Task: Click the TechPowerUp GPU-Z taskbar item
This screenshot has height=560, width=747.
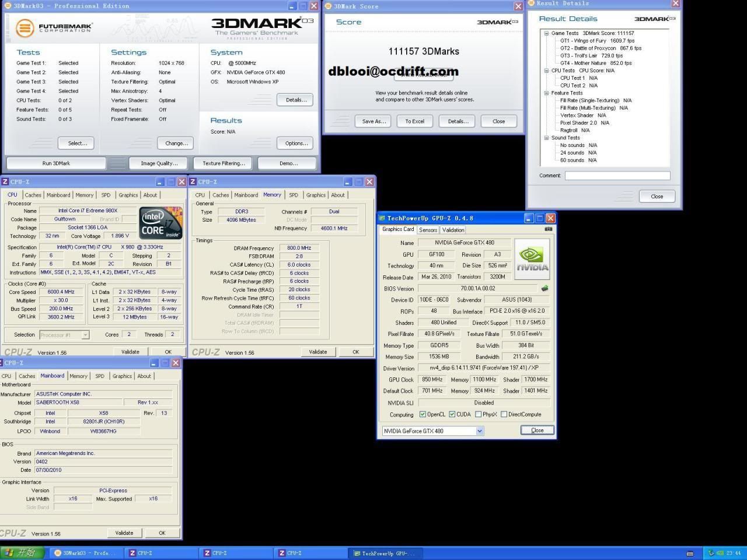Action: [x=385, y=553]
